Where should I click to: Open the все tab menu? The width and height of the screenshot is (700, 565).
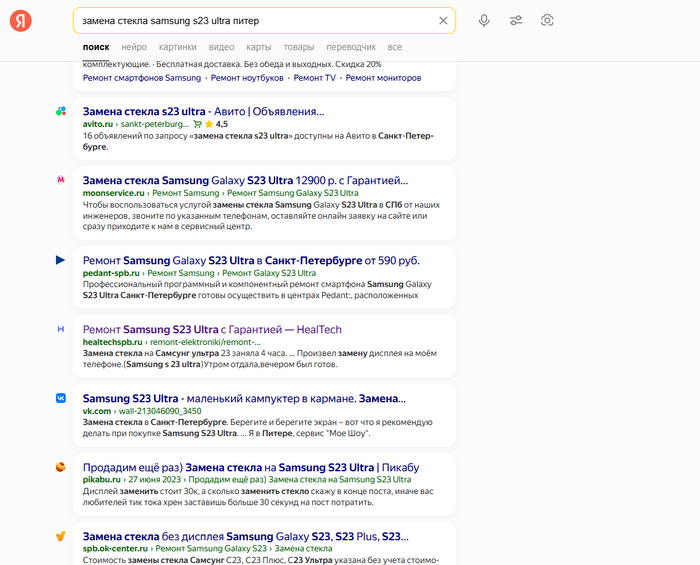pyautogui.click(x=395, y=47)
